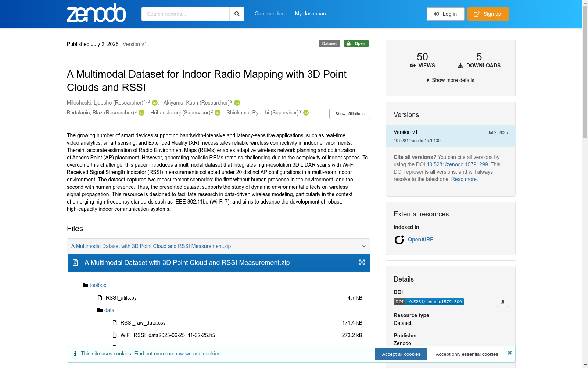This screenshot has width=588, height=368.
Task: Click file icon beside RSSI_raw_data.csv
Action: click(x=115, y=323)
